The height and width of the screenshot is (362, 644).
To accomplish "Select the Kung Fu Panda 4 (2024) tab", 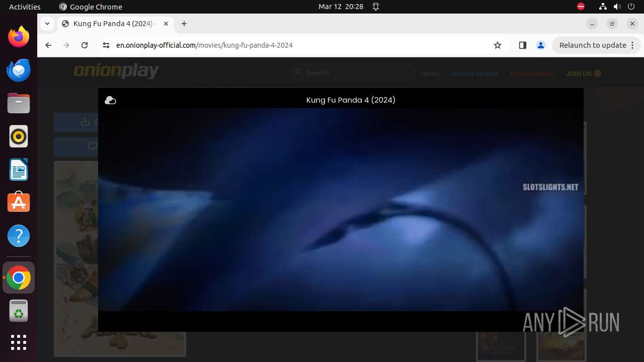I will [x=115, y=24].
